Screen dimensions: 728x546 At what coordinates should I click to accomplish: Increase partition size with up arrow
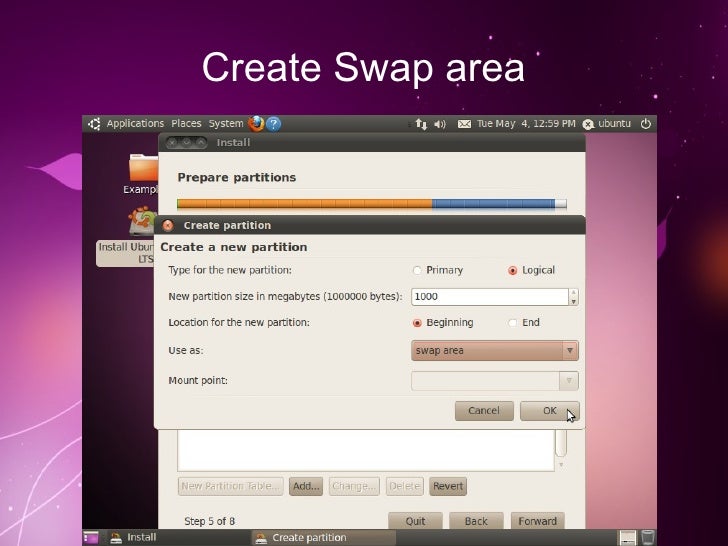[573, 292]
